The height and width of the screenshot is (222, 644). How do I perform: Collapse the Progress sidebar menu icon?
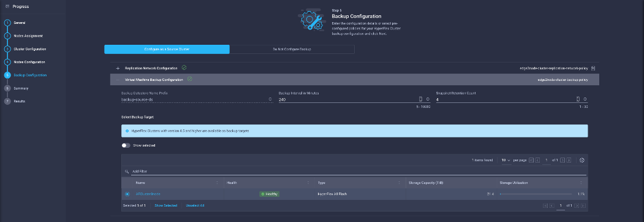coord(7,7)
